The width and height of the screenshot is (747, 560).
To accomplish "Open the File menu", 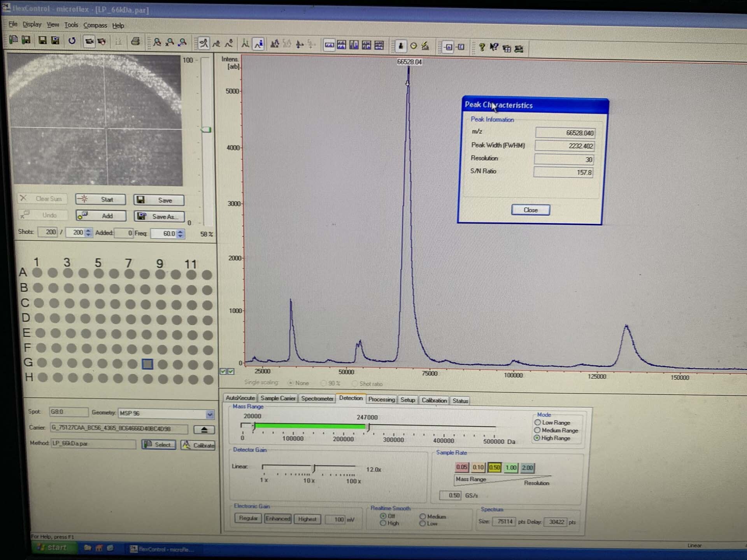I will point(13,24).
